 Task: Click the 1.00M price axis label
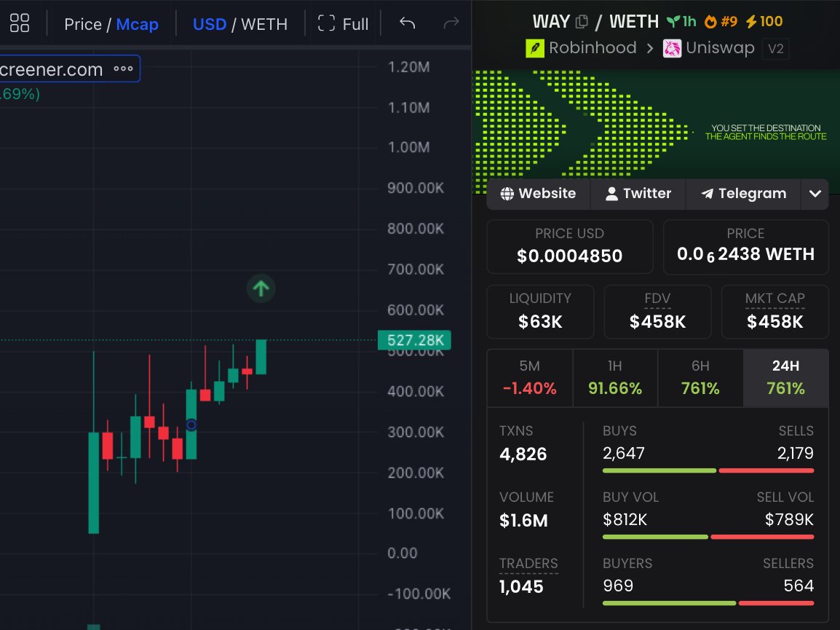pos(409,147)
